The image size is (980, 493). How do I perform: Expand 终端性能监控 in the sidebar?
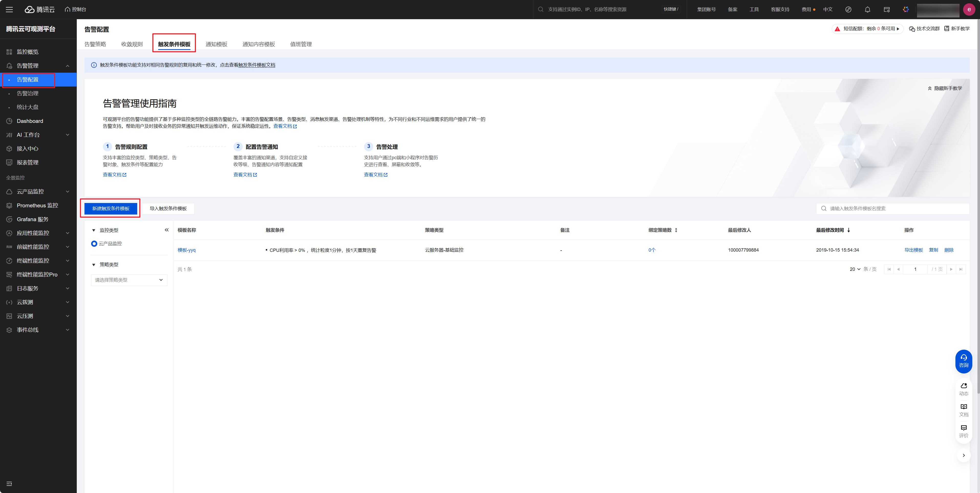coord(38,261)
